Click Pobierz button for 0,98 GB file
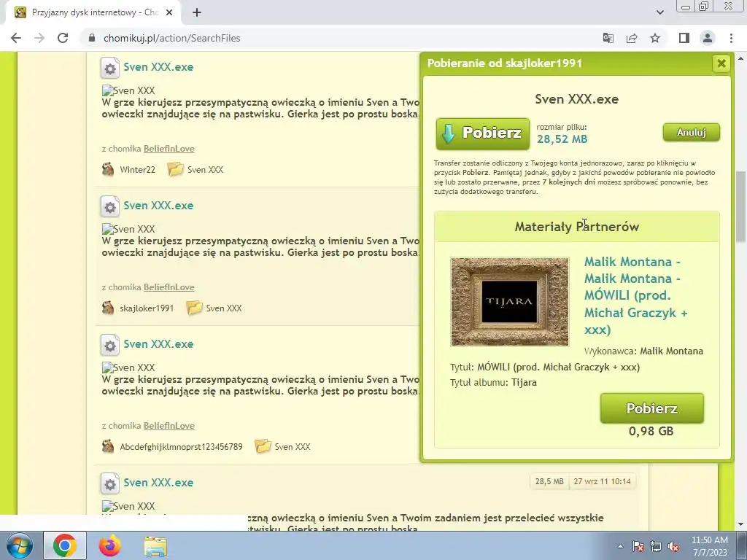The width and height of the screenshot is (747, 560). [x=651, y=408]
